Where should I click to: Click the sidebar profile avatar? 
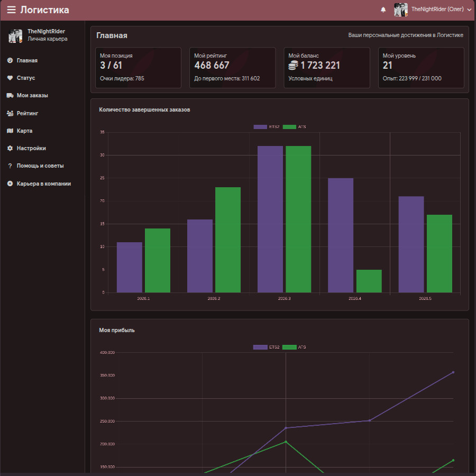pos(15,36)
